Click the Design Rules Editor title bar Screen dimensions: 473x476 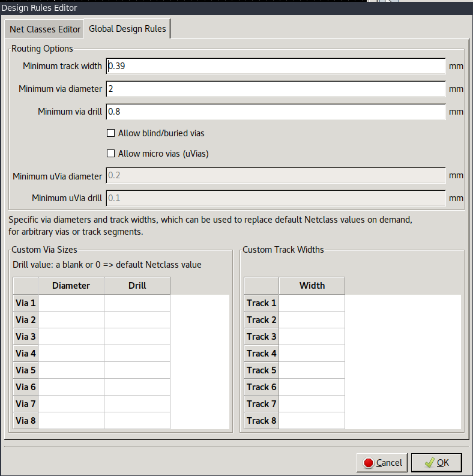(x=237, y=8)
